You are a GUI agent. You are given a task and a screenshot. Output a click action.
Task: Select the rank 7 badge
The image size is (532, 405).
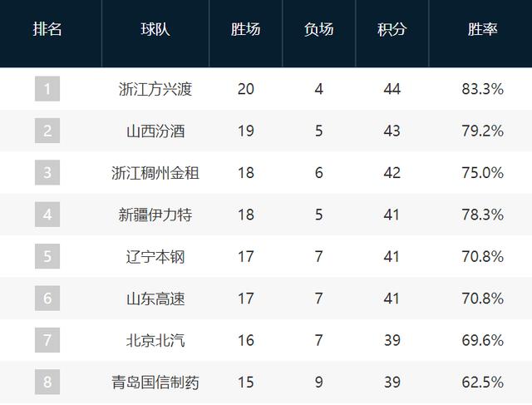click(x=47, y=340)
